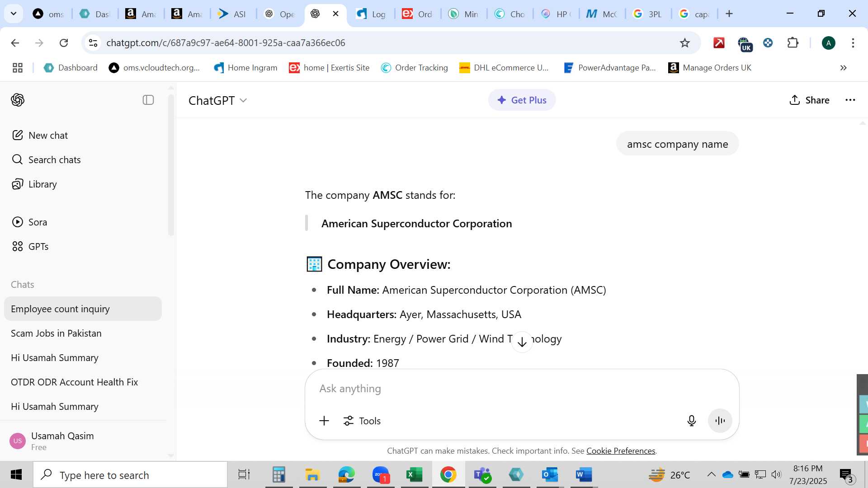
Task: Open the red arrow extension icon
Action: click(719, 43)
